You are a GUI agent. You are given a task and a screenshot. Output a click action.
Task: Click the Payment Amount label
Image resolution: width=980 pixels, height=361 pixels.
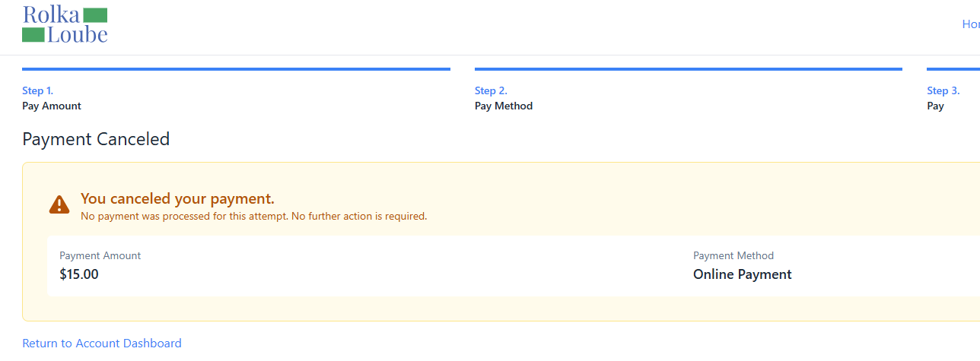click(100, 256)
